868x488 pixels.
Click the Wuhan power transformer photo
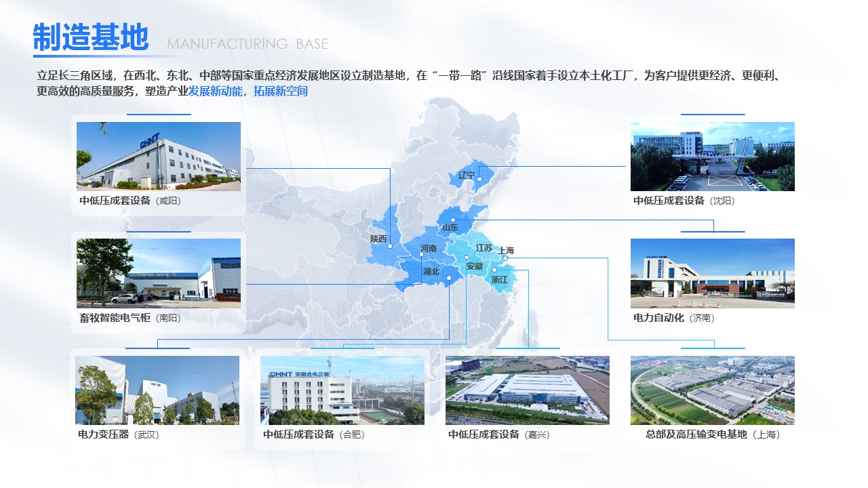157,390
